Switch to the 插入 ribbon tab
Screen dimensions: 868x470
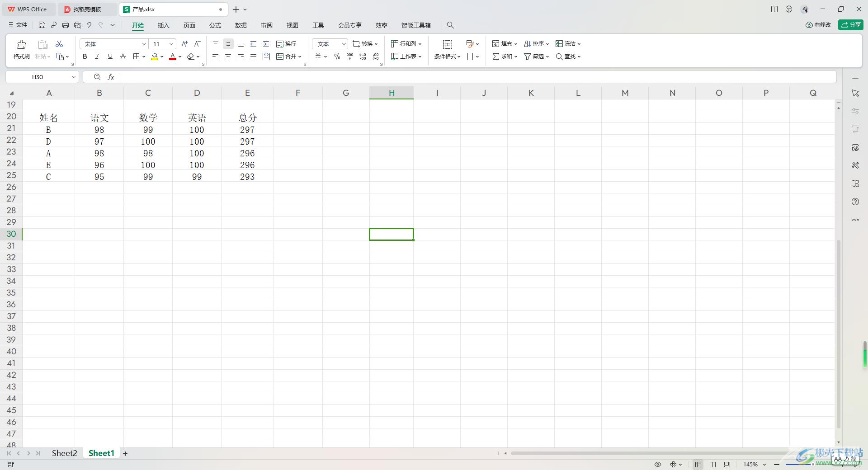click(x=163, y=25)
